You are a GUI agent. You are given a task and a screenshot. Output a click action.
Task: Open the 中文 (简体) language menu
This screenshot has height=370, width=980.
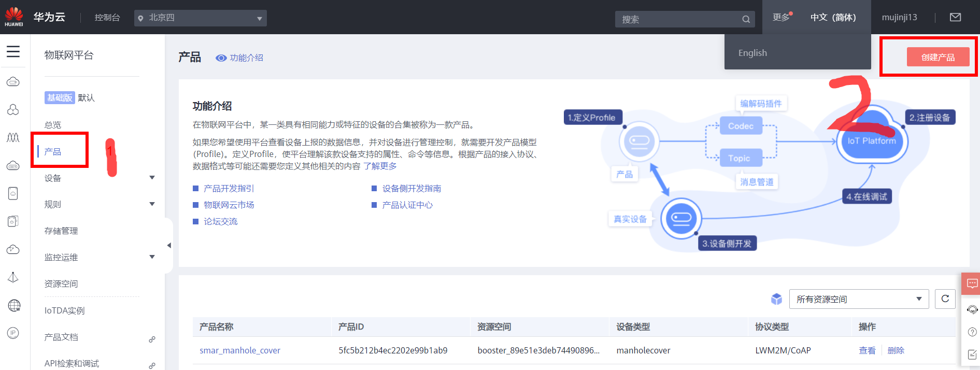coord(833,17)
